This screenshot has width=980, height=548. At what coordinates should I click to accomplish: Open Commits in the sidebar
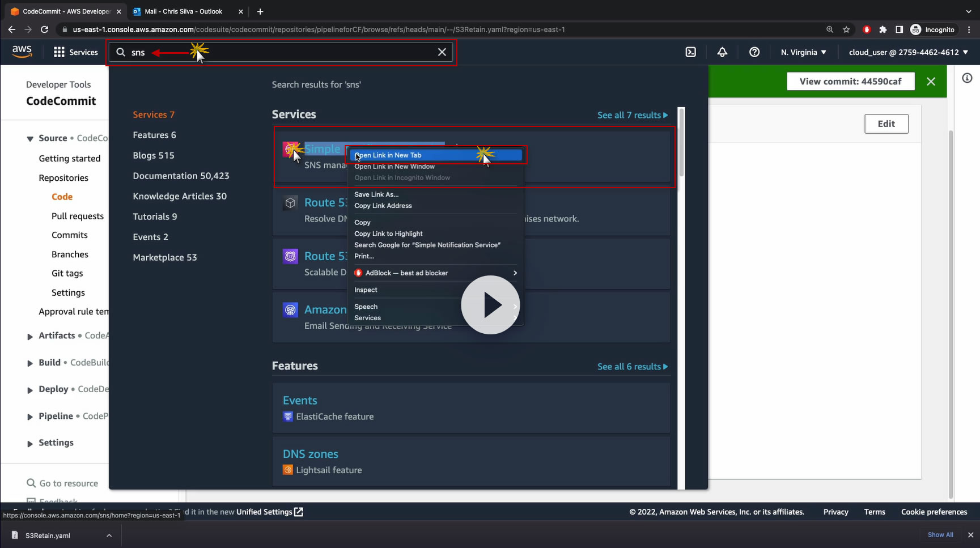(x=70, y=235)
